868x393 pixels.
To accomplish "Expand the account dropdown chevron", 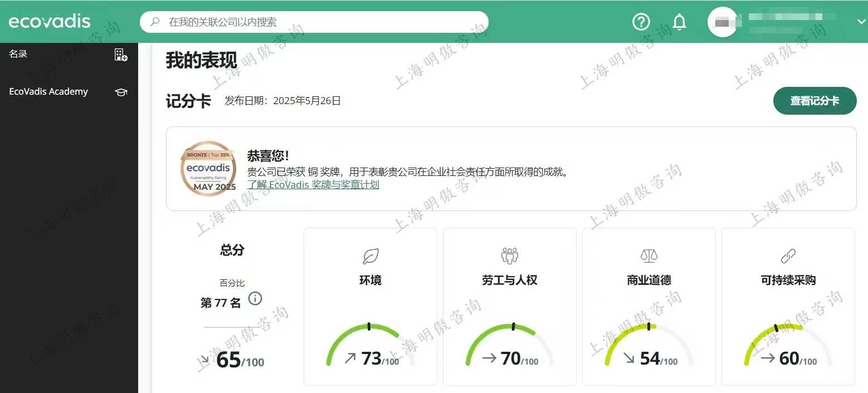I will (861, 22).
